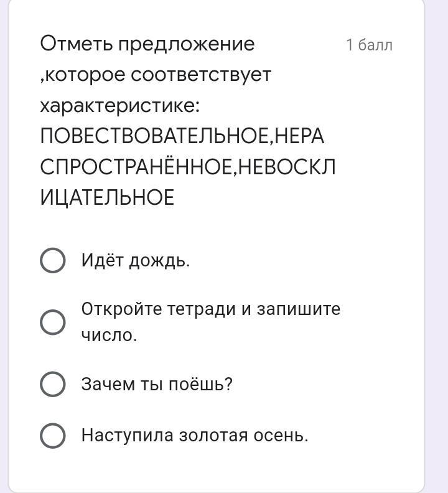
Task: Click the "Откройте тетради и запишите" answer text
Action: (x=211, y=309)
